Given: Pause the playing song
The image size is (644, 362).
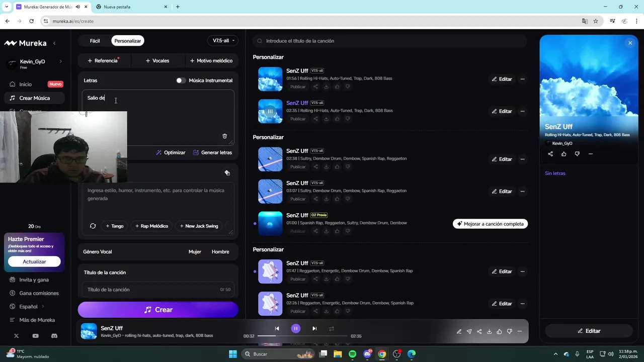Looking at the screenshot, I should [x=296, y=328].
